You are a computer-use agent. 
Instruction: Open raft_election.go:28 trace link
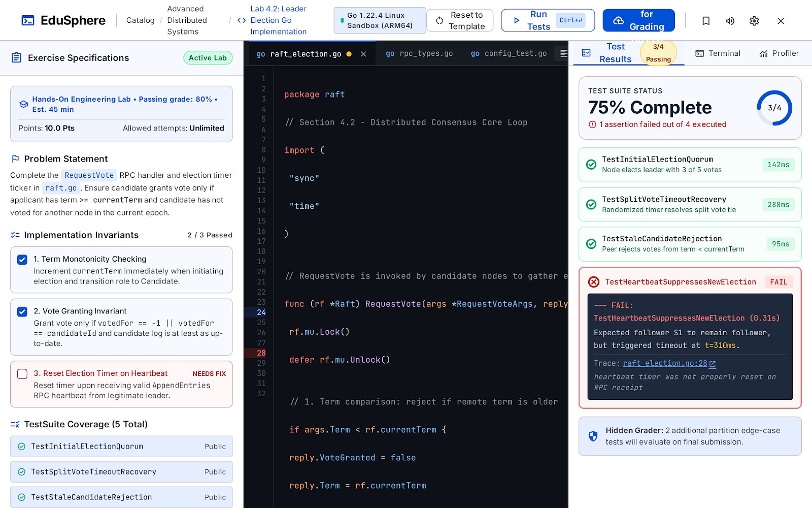click(x=665, y=363)
